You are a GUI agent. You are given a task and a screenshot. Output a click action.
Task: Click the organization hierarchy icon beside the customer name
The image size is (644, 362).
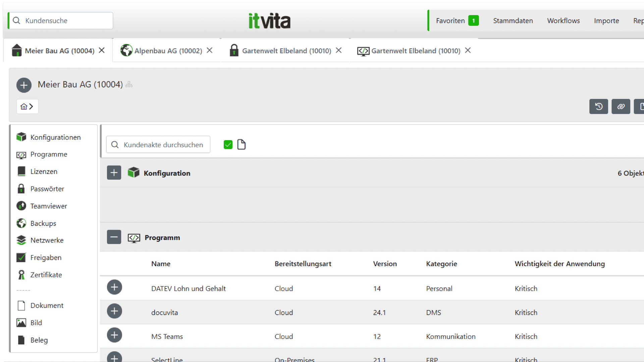coord(129,85)
